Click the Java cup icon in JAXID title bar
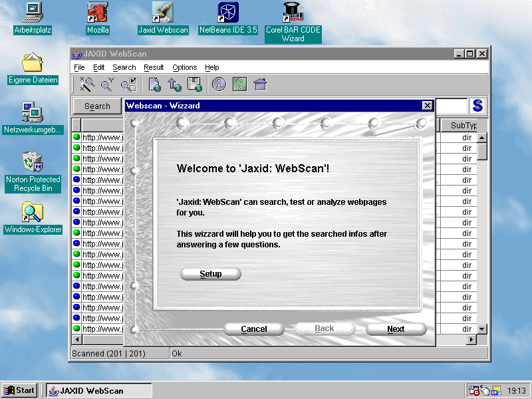Image resolution: width=532 pixels, height=399 pixels. (x=77, y=54)
